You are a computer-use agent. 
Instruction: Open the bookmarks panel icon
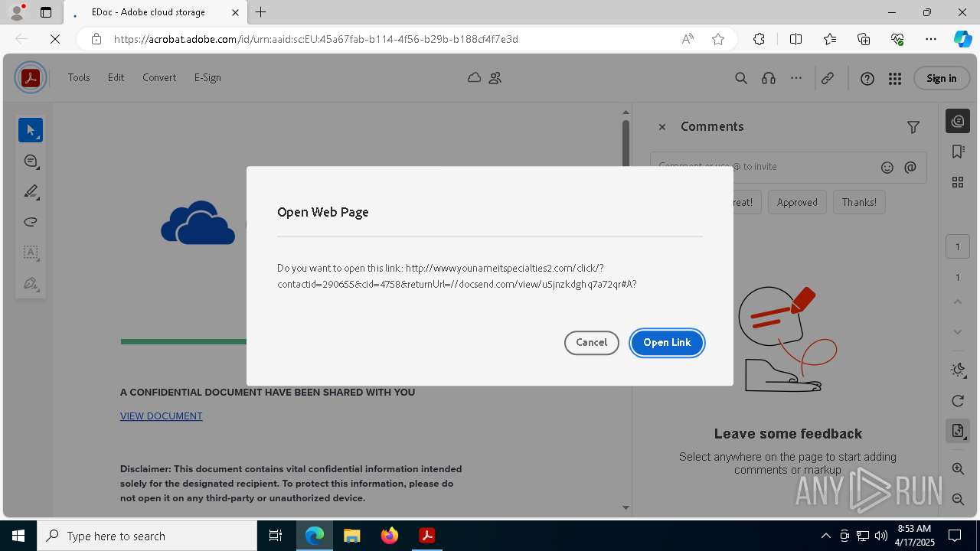tap(958, 152)
